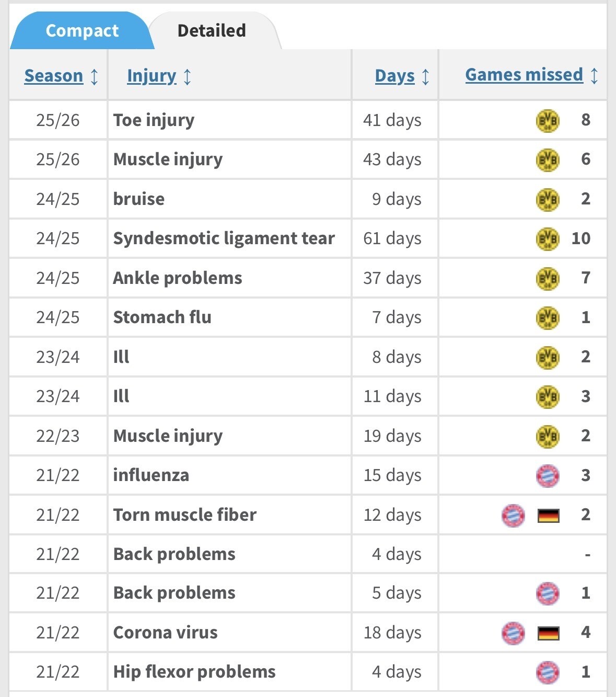Click Bayern crest in Hip flexor problems row

[548, 672]
